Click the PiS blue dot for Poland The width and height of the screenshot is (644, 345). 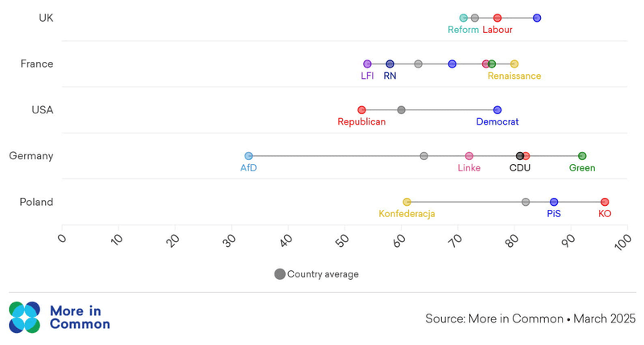pyautogui.click(x=554, y=202)
